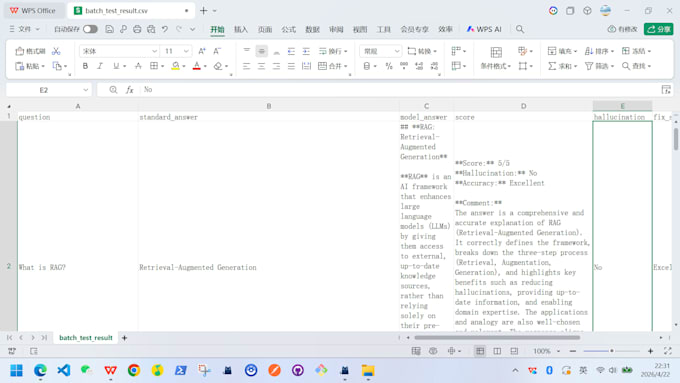Switch to the 视图 (View) ribbon tab
The image size is (680, 383).
pyautogui.click(x=360, y=29)
